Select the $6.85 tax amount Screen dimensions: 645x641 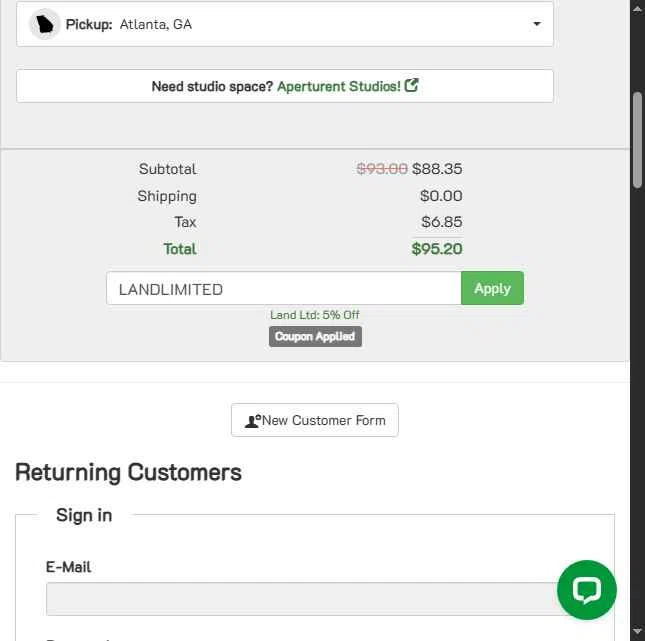click(x=442, y=222)
